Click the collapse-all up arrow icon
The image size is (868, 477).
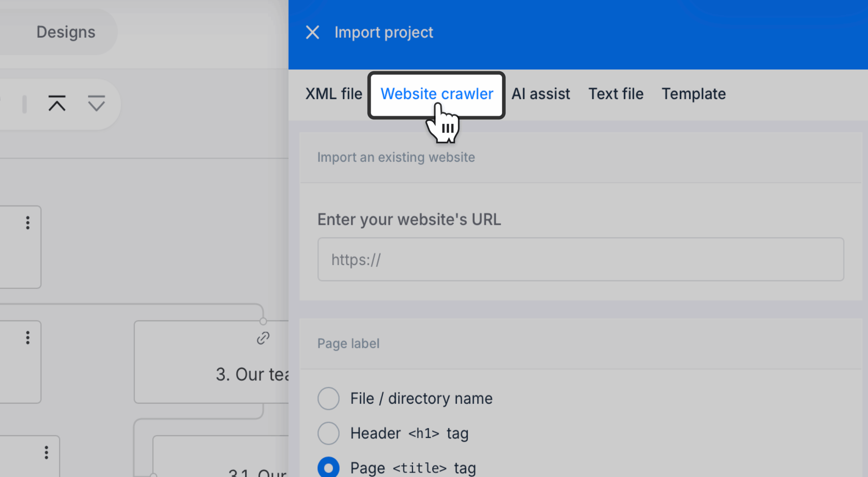pyautogui.click(x=57, y=103)
